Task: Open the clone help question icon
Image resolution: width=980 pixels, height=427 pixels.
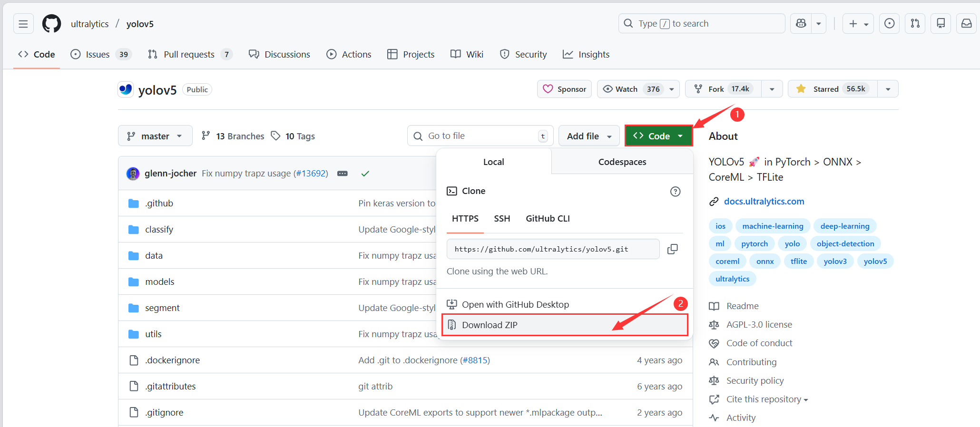Action: tap(675, 191)
